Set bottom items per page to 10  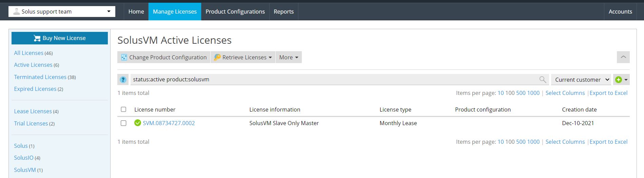click(501, 142)
